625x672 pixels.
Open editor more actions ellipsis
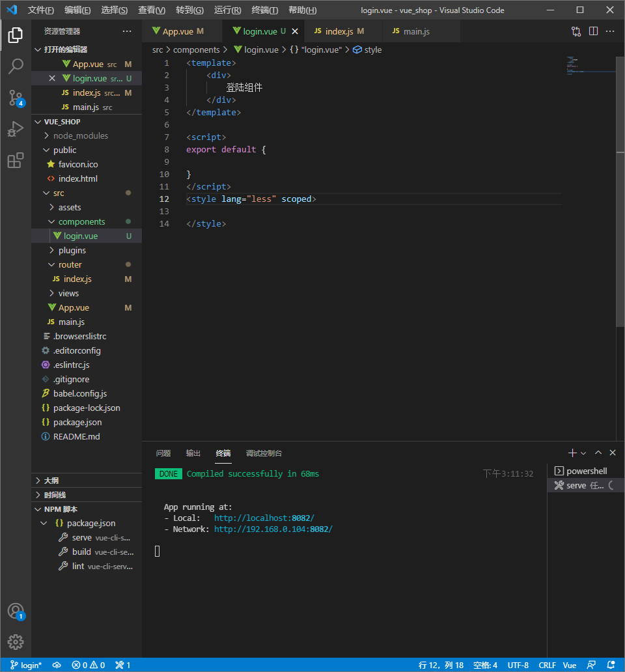[610, 31]
